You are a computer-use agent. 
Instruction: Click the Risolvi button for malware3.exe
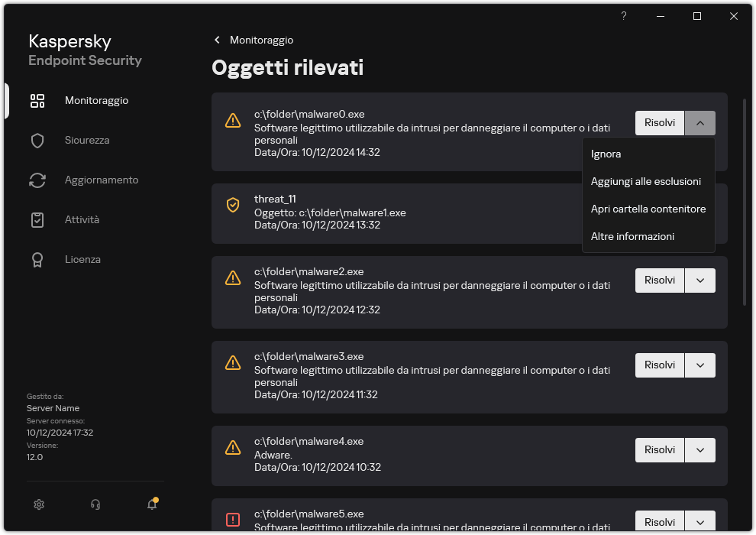pyautogui.click(x=660, y=365)
